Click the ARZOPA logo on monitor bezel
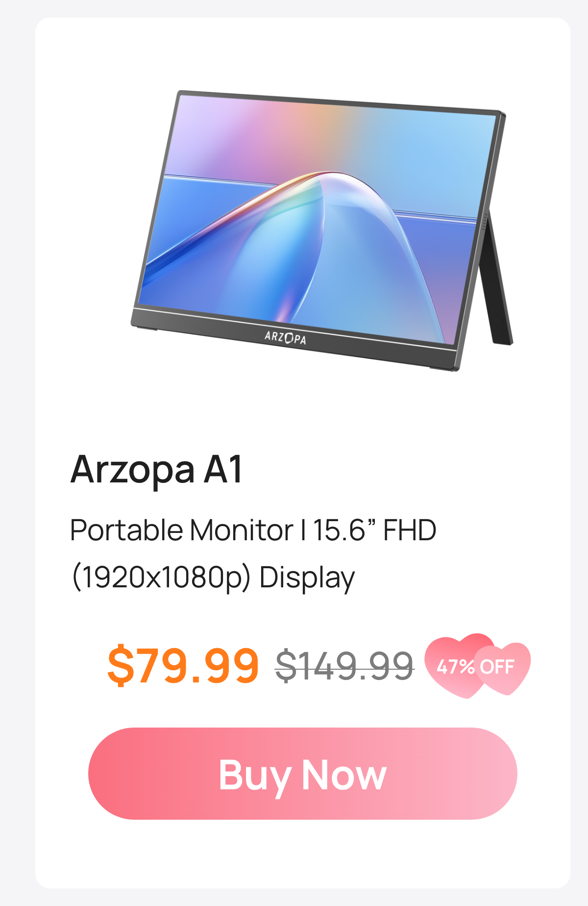 coord(285,338)
